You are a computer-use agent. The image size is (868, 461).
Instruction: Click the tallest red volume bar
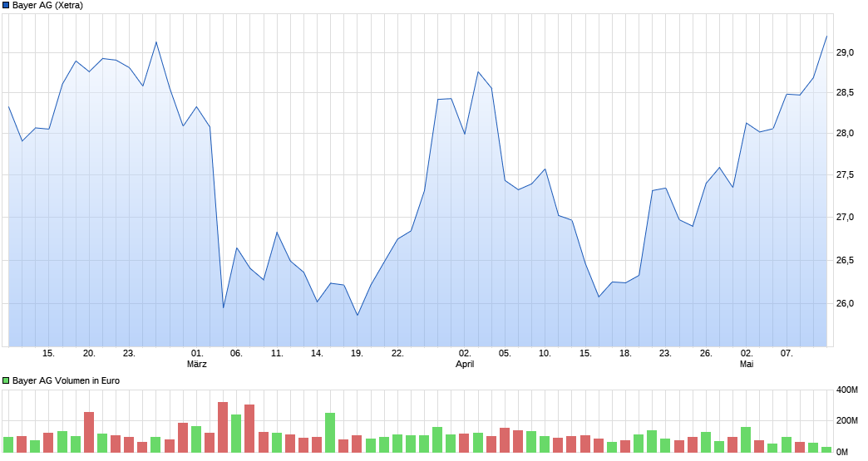point(223,427)
